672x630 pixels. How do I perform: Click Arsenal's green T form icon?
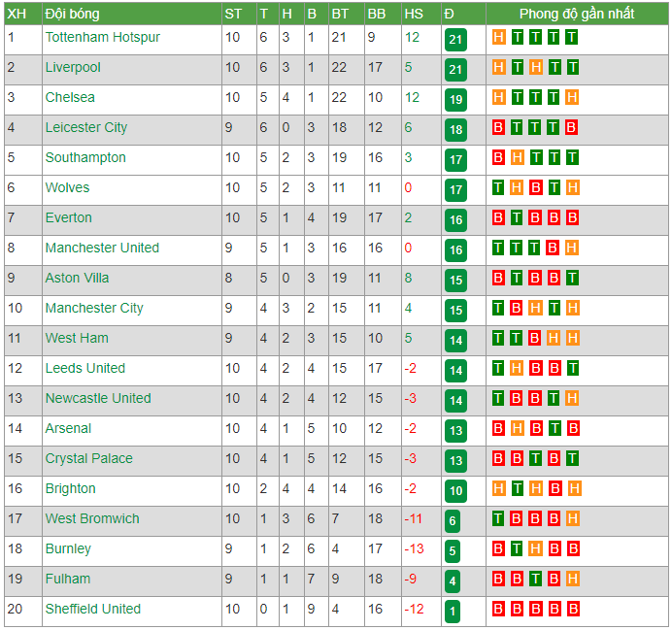point(554,428)
